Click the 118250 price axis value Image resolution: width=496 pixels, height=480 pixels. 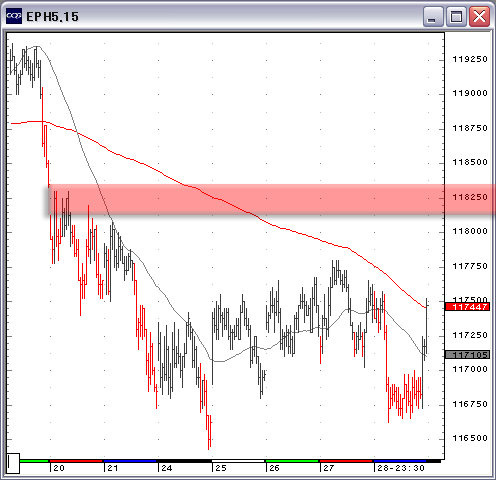pyautogui.click(x=469, y=197)
